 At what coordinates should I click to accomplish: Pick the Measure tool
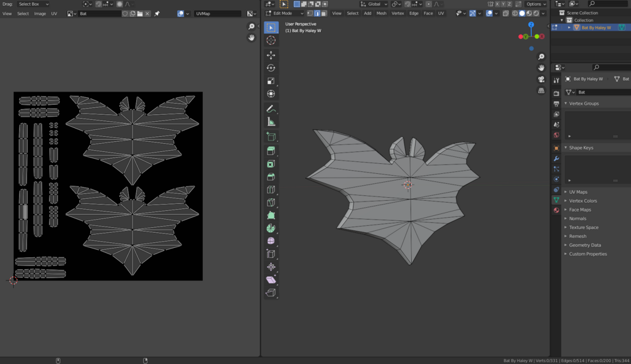click(271, 122)
